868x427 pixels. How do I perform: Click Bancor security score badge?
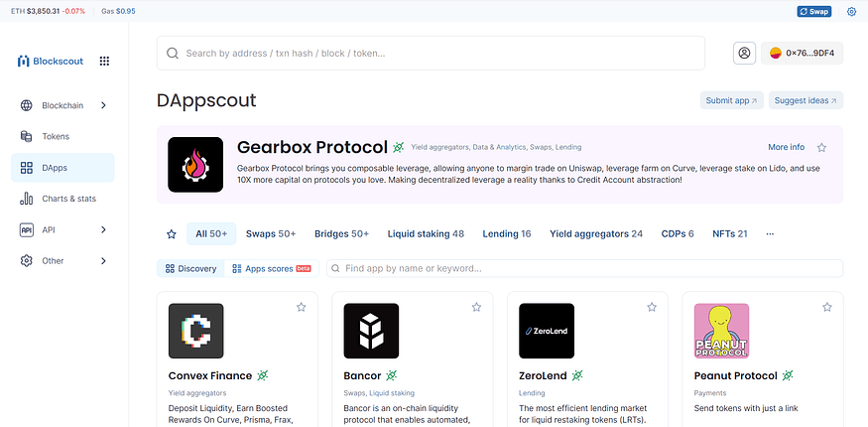pos(392,375)
